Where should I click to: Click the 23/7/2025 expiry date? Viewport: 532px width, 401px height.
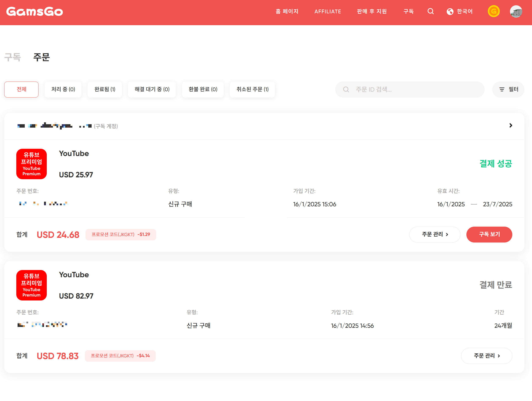coord(497,204)
